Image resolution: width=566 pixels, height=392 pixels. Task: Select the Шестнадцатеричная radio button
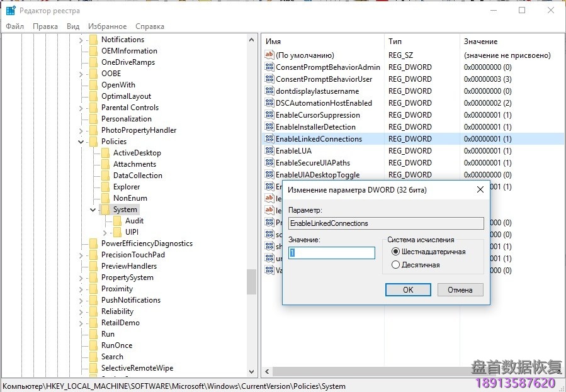pyautogui.click(x=395, y=252)
